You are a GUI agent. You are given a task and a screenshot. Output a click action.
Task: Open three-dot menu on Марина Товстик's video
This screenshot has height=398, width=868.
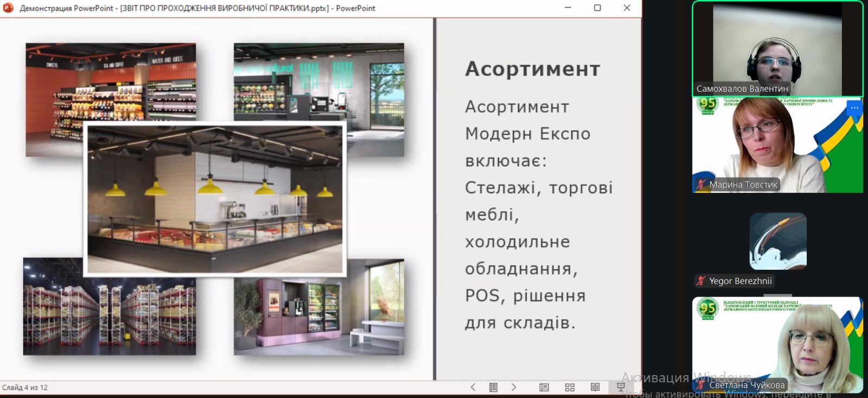854,108
